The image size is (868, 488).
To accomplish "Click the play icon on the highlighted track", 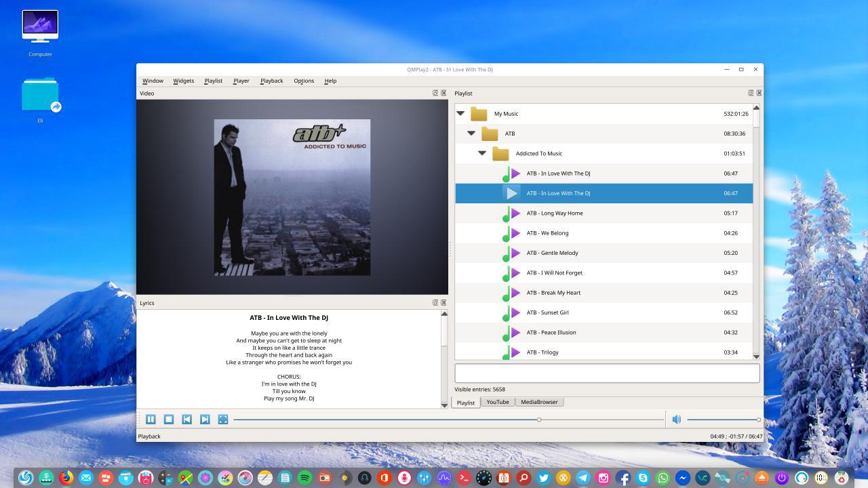I will coord(512,193).
